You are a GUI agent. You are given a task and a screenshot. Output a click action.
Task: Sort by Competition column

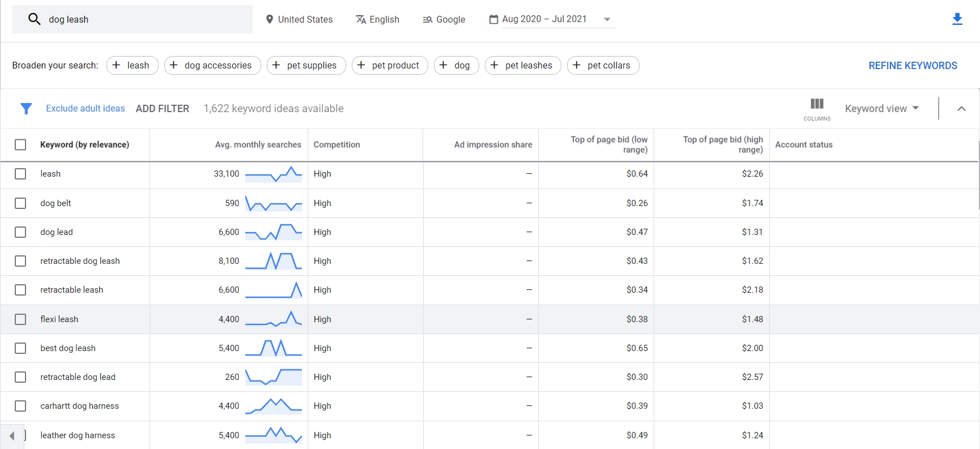(336, 145)
